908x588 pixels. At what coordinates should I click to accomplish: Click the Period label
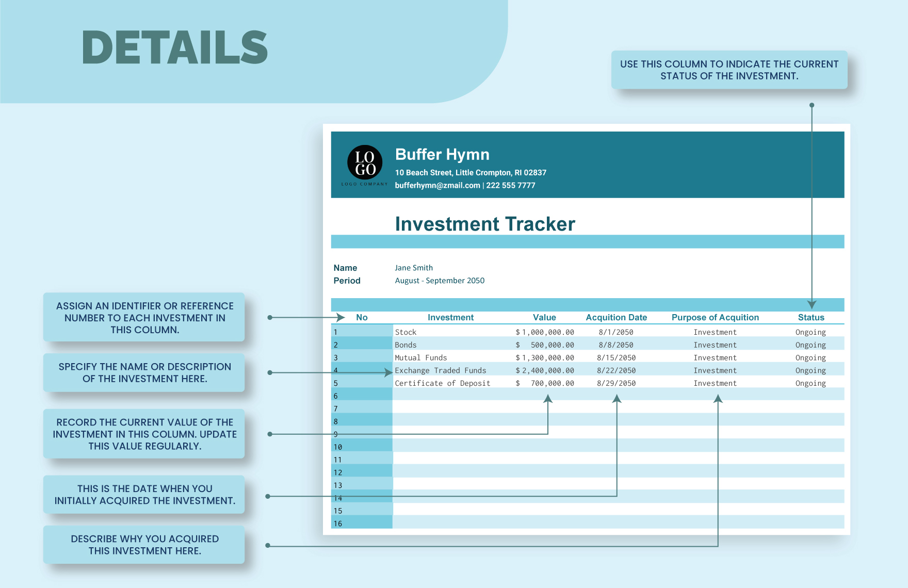coord(347,281)
